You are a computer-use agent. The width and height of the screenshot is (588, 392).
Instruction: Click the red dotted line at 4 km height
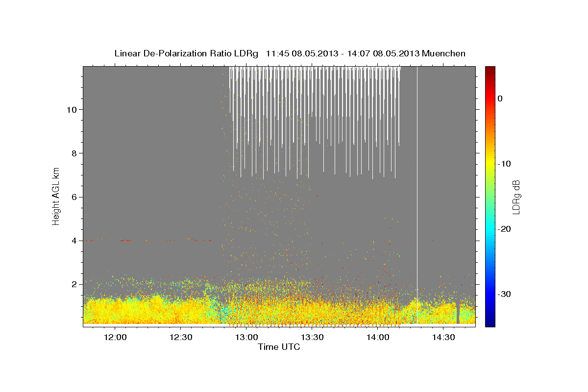148,241
